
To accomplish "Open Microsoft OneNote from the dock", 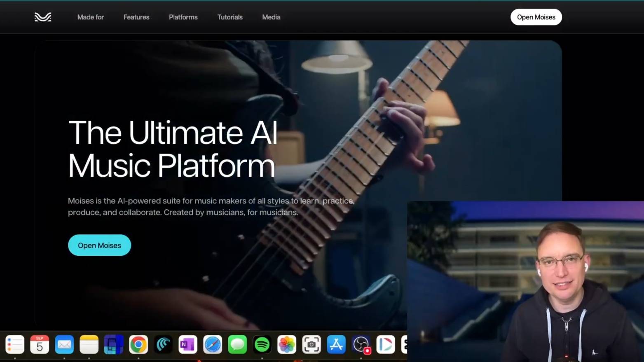I will tap(188, 344).
